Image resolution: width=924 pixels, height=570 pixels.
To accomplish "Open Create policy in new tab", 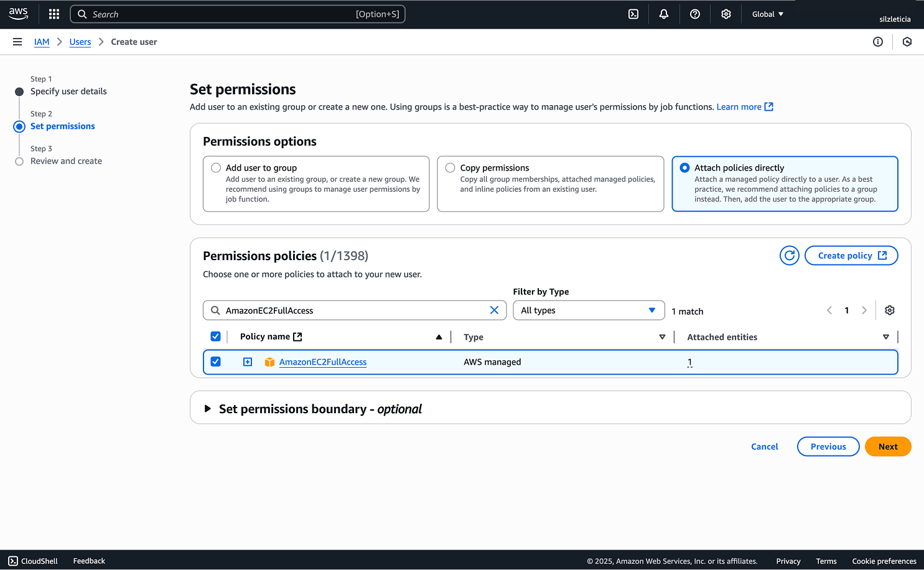I will (x=851, y=255).
